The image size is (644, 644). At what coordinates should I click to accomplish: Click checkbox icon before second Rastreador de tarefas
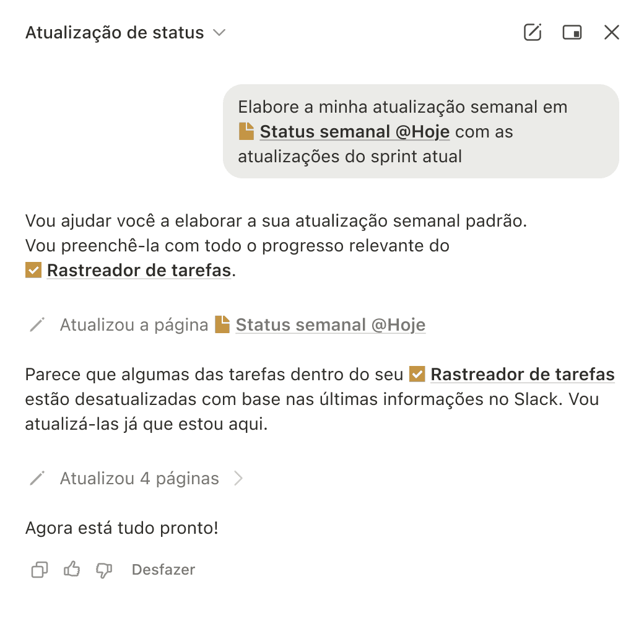[417, 375]
